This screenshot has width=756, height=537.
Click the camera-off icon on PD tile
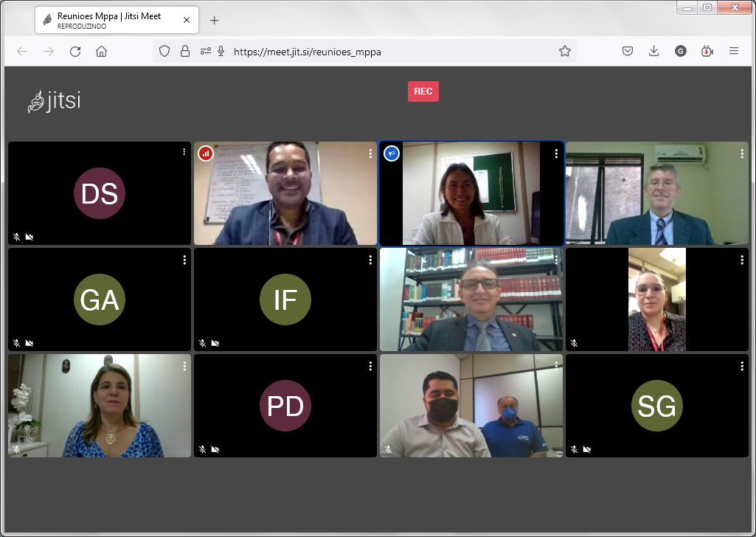(215, 449)
